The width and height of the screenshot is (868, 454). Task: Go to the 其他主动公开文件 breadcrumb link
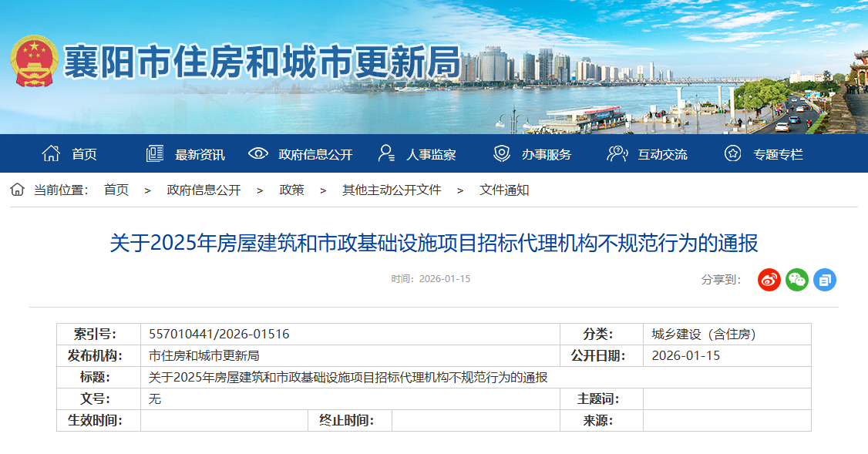[x=392, y=190]
